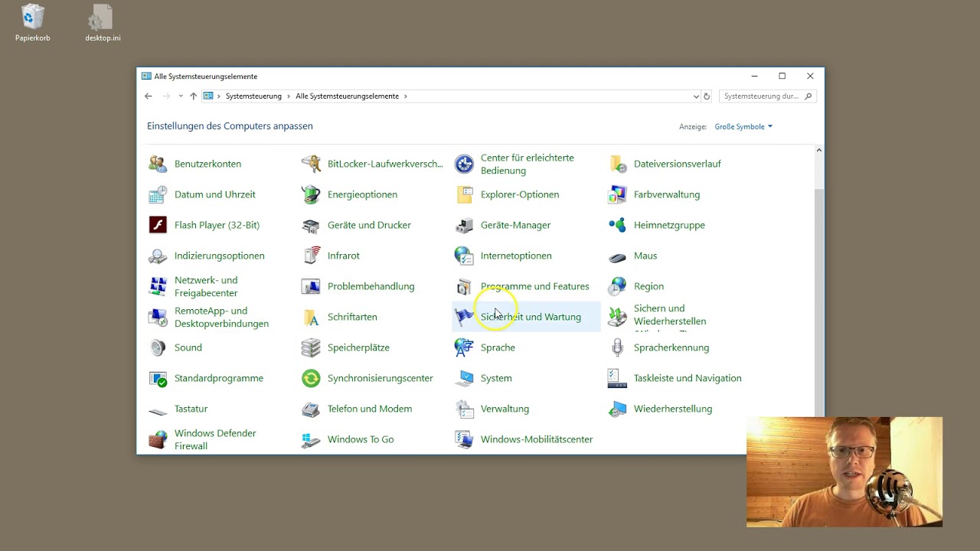
Task: Open the Sprache link
Action: [x=498, y=347]
